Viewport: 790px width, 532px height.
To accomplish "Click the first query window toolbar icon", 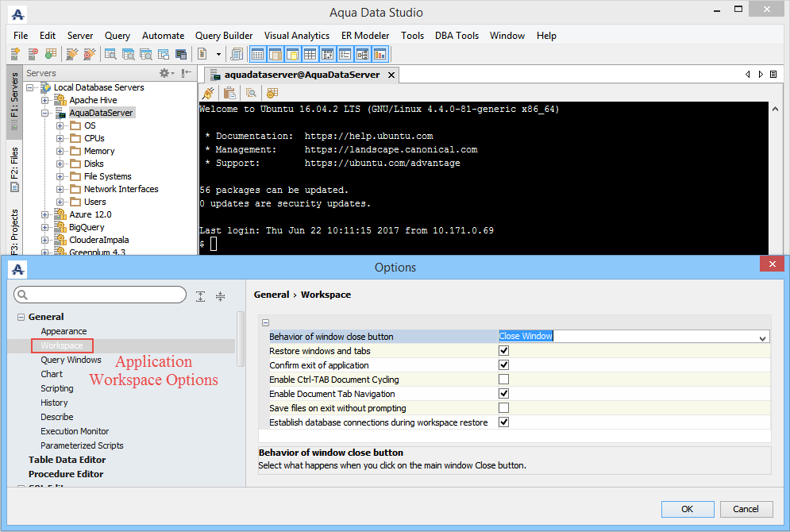I will [111, 53].
